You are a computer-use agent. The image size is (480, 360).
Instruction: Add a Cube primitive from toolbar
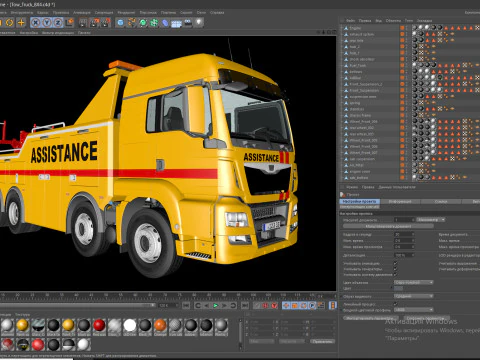pyautogui.click(x=121, y=22)
